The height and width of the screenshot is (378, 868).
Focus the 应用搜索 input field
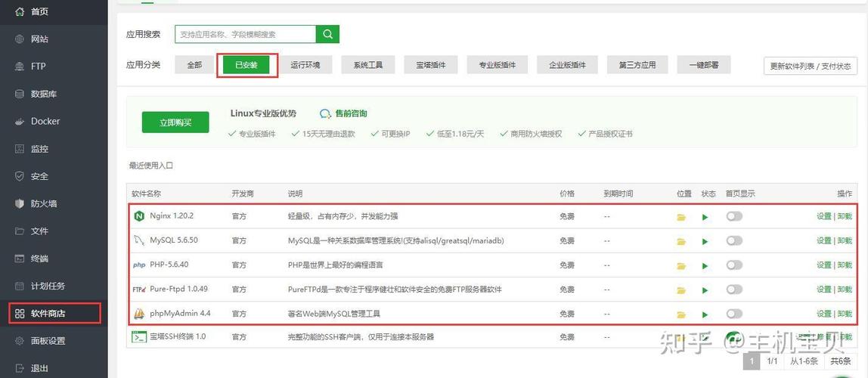[245, 34]
